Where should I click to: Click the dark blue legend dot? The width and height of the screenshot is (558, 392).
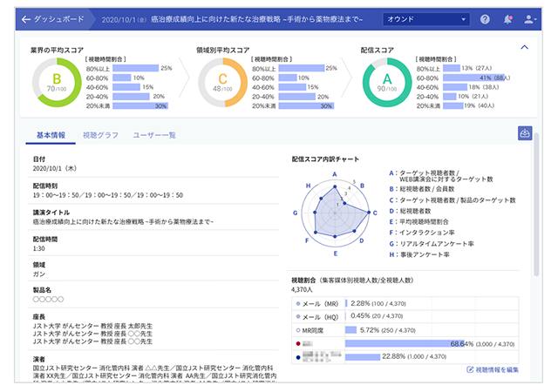pos(298,357)
